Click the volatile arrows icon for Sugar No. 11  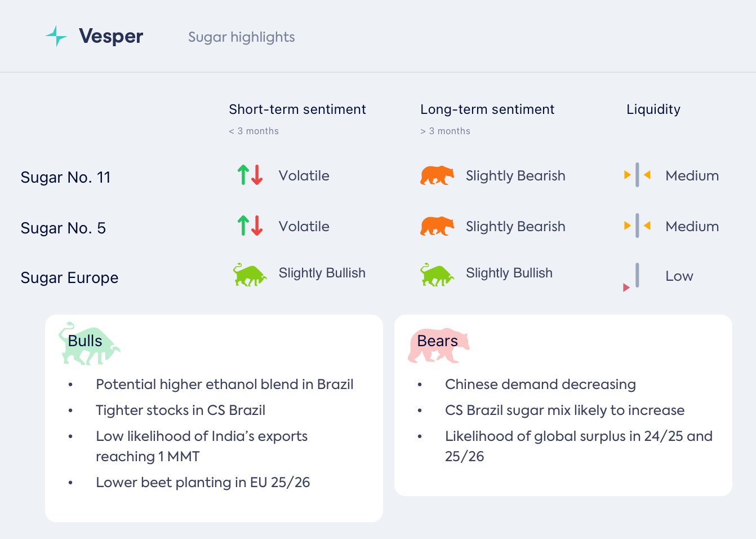pos(250,175)
